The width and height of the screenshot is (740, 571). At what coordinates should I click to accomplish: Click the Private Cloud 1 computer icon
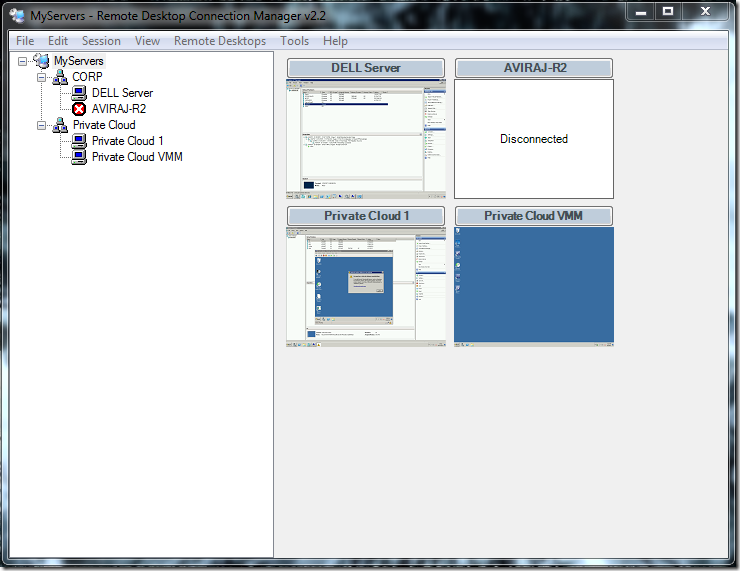coord(79,141)
